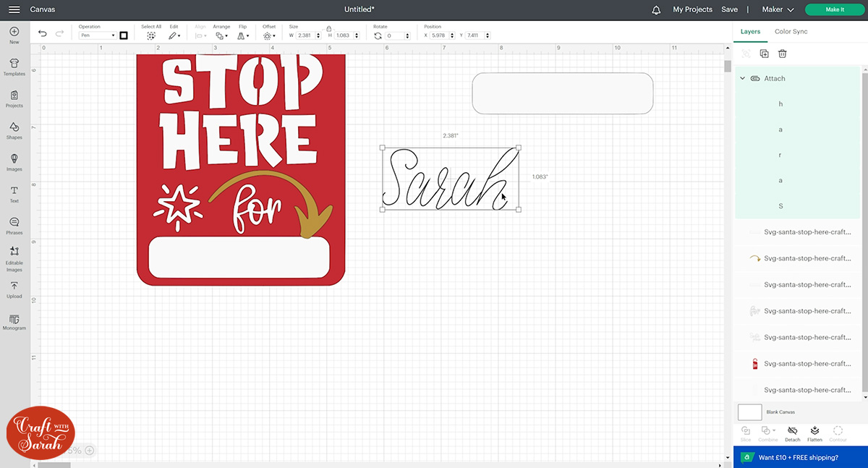Switch to the Color Sync tab
Screen dimensions: 868x468
coord(791,32)
